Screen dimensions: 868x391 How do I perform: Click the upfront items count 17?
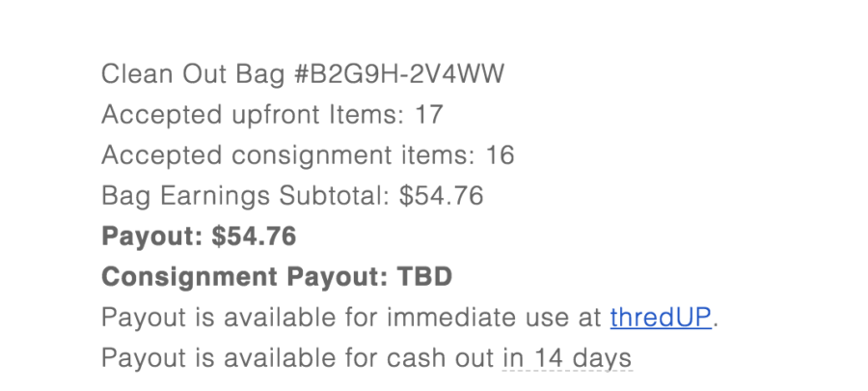(428, 115)
